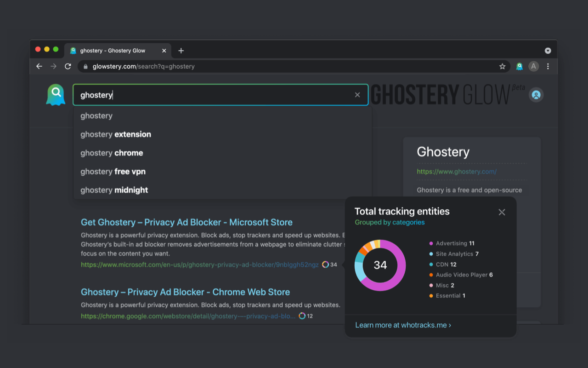Select suggestion 'ghostery'

[222, 116]
